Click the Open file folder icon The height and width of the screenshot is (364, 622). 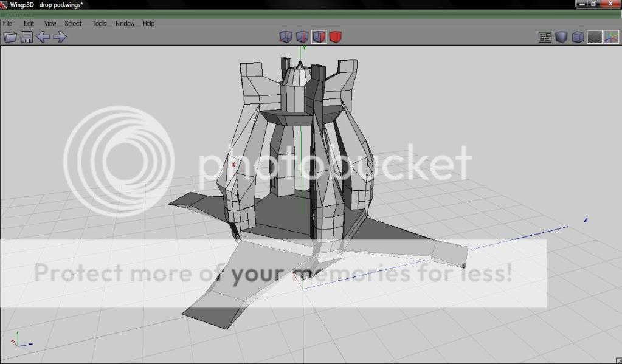[10, 37]
